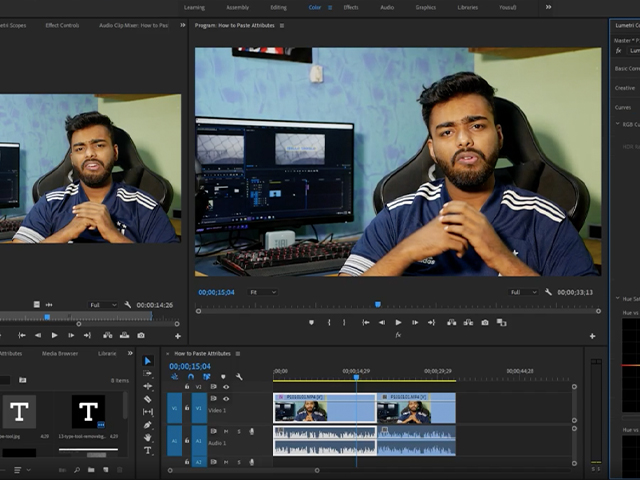Toggle timeline Snap magnet
The height and width of the screenshot is (480, 640).
pos(191,377)
